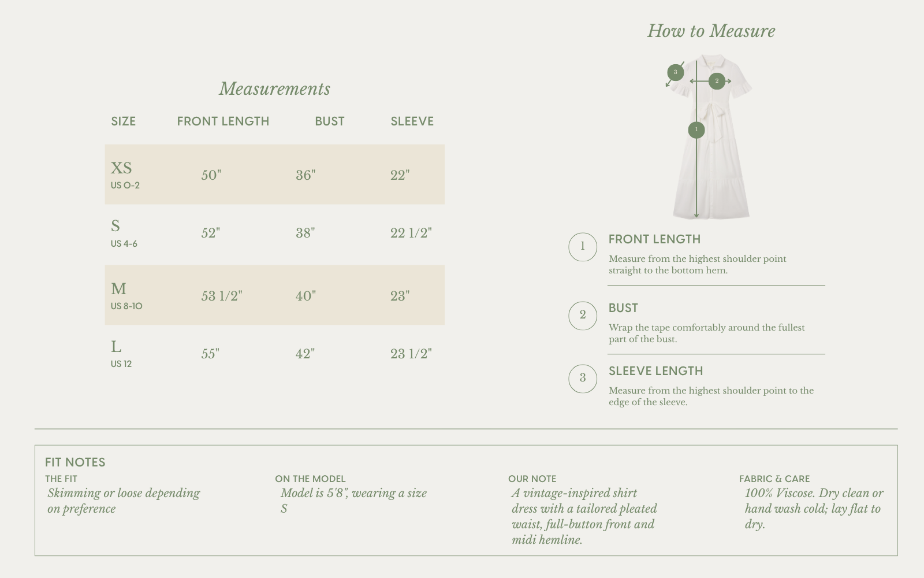Choose the L size label
The width and height of the screenshot is (924, 578).
tap(116, 346)
